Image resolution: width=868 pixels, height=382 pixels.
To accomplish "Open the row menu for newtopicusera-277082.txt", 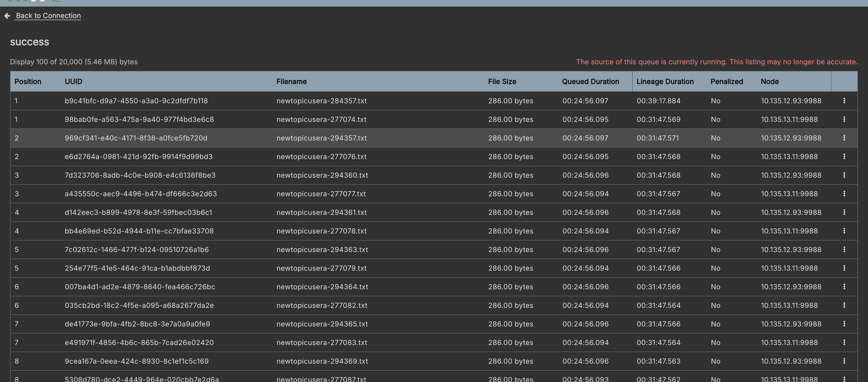I will [x=844, y=305].
